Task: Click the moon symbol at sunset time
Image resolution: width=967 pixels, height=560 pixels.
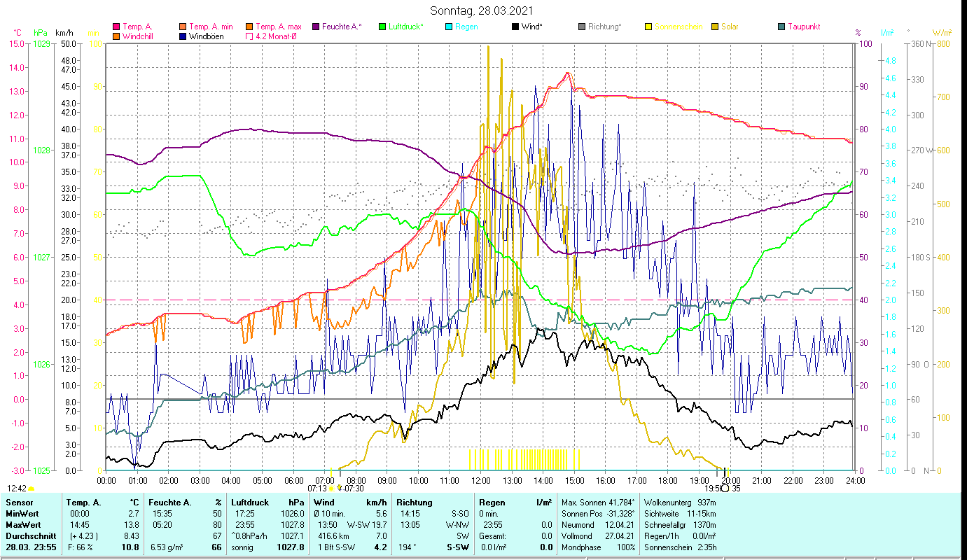Action: (725, 489)
